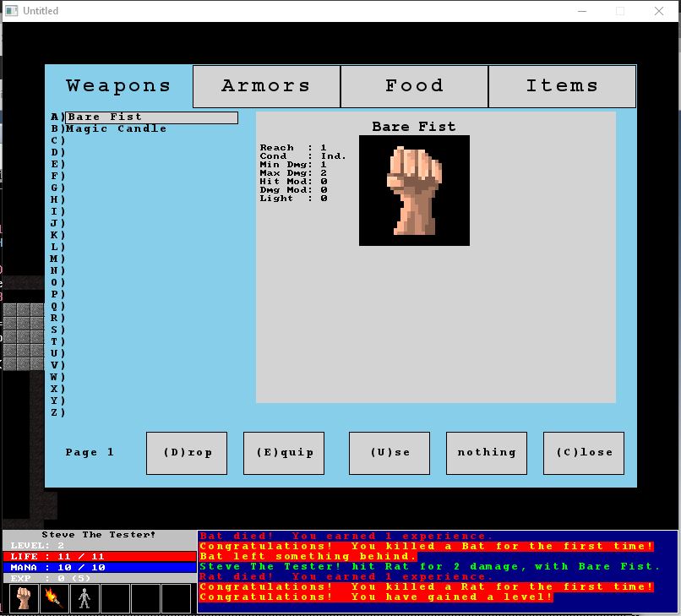Click the gray body figure hotbar icon
This screenshot has width=681, height=616.
[84, 598]
